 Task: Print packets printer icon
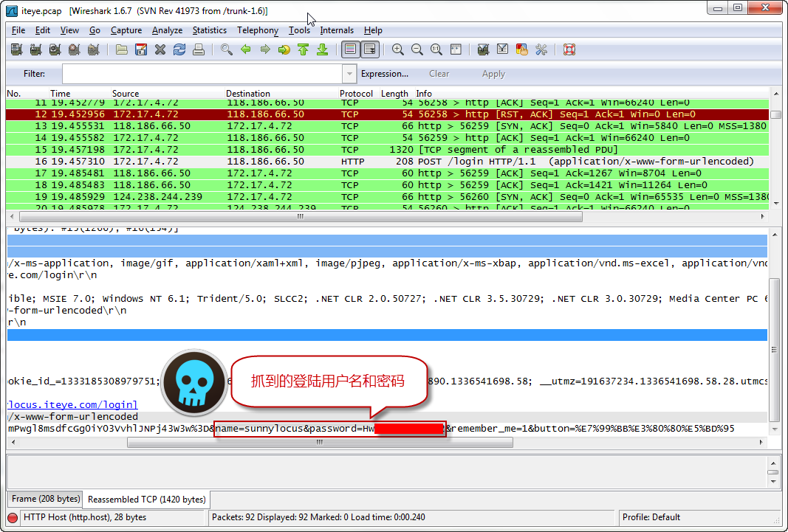click(x=199, y=49)
